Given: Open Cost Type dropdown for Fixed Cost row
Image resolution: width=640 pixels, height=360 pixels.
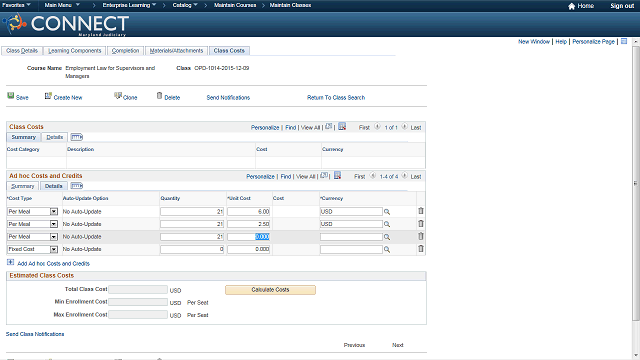Looking at the screenshot, I should pos(53,249).
